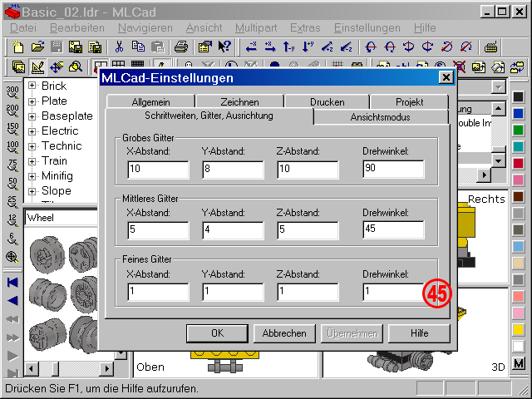Open the Datei menu
532x399 pixels.
23,27
